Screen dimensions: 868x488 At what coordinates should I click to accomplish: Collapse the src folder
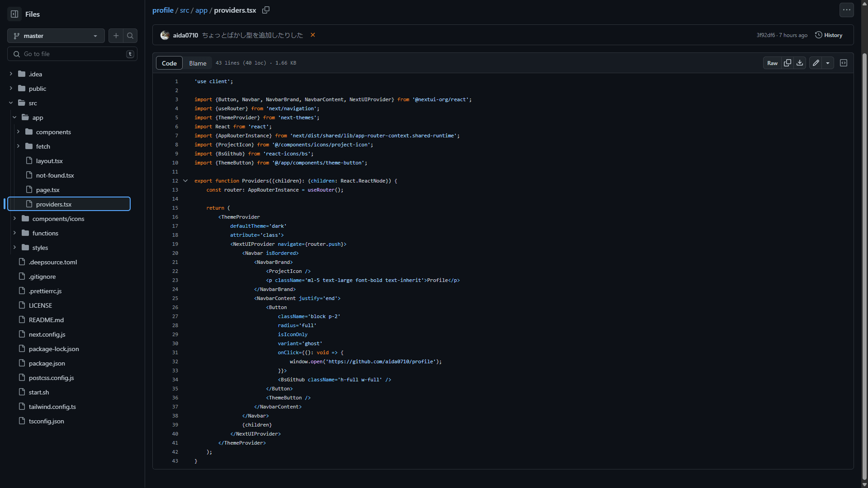(11, 103)
